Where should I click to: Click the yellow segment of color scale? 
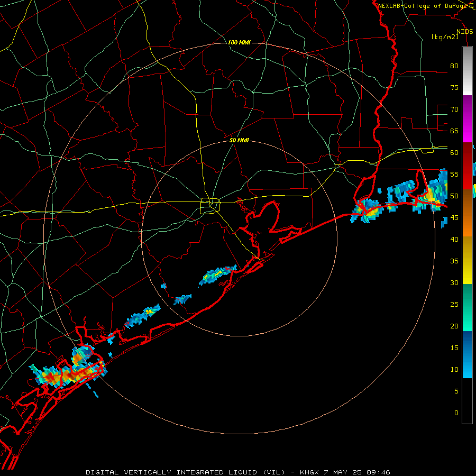[x=467, y=260]
